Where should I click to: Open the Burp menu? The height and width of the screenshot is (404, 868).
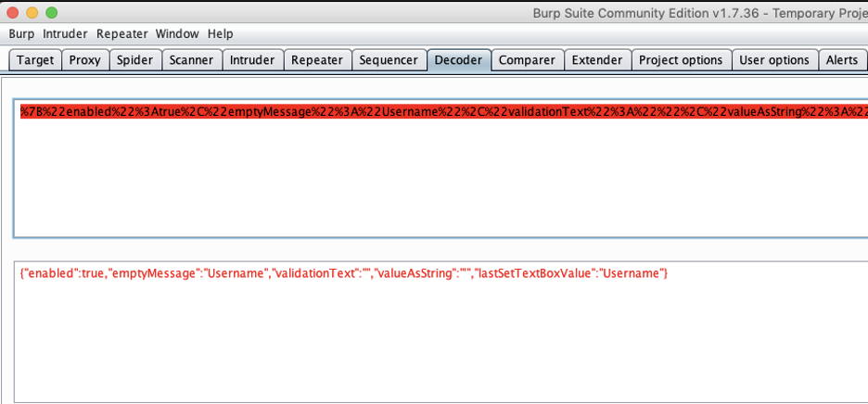[x=22, y=33]
